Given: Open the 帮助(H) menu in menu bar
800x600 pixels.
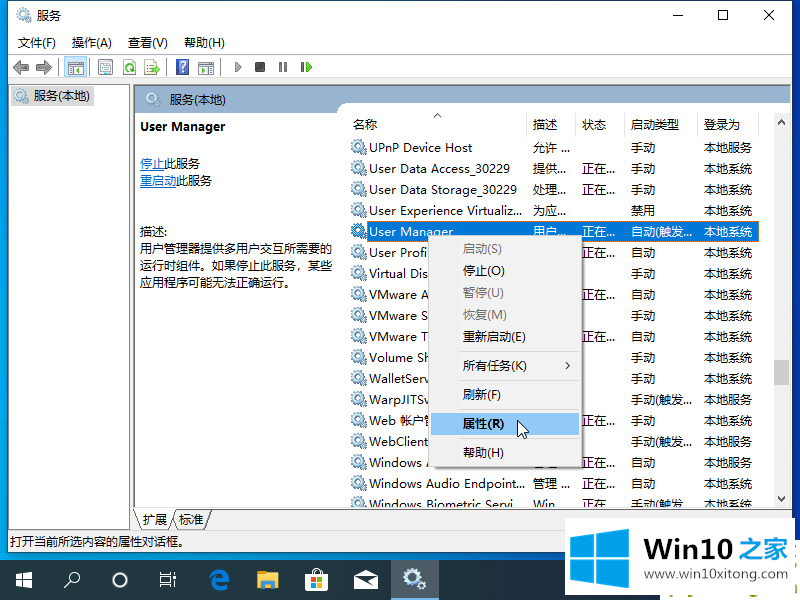Looking at the screenshot, I should (x=204, y=43).
